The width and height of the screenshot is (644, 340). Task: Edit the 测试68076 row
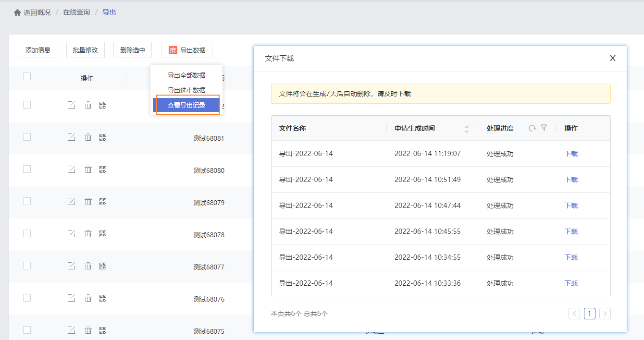(71, 298)
